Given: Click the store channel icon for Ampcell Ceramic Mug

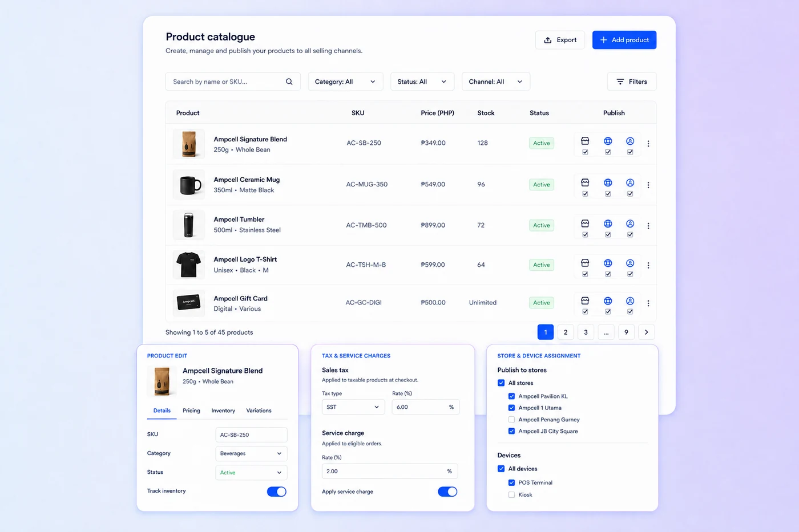Looking at the screenshot, I should [585, 182].
